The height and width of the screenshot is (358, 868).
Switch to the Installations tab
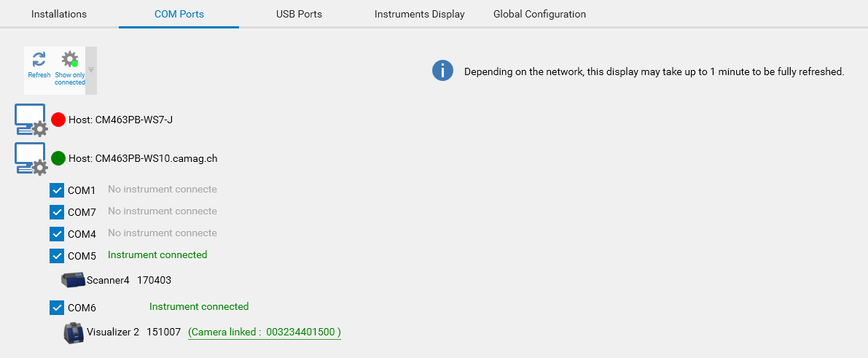(x=59, y=14)
